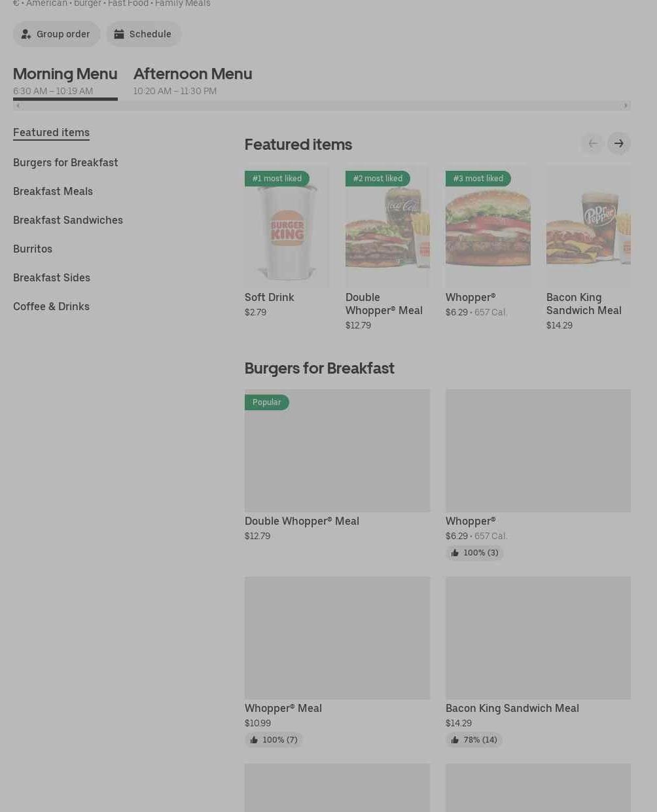Click the #2 most liked badge
657x812 pixels.
click(x=378, y=179)
